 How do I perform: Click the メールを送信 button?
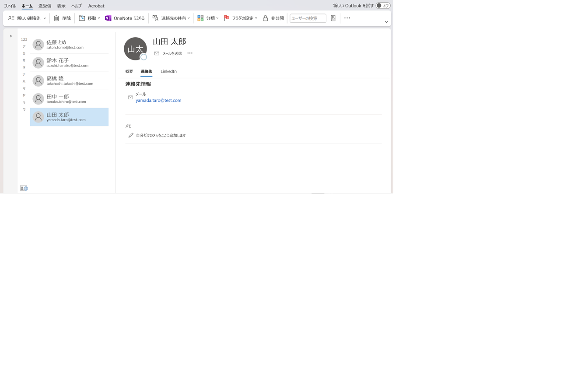[168, 53]
